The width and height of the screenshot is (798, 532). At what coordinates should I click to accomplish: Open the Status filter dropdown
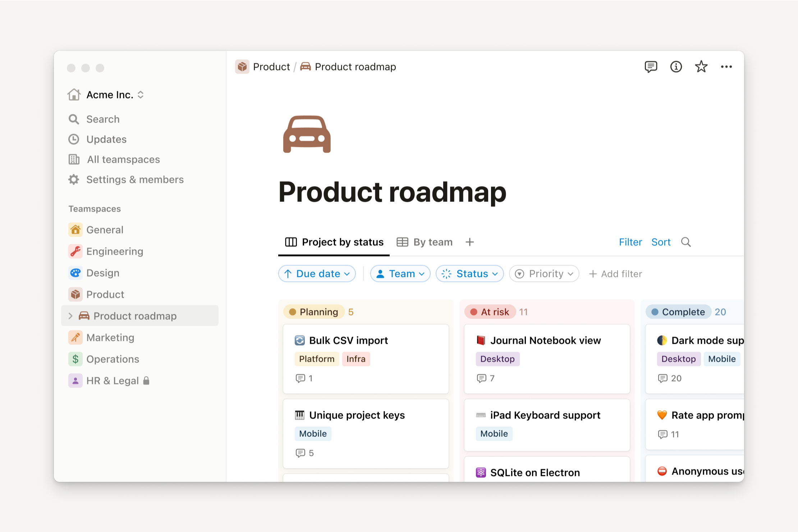(x=469, y=274)
